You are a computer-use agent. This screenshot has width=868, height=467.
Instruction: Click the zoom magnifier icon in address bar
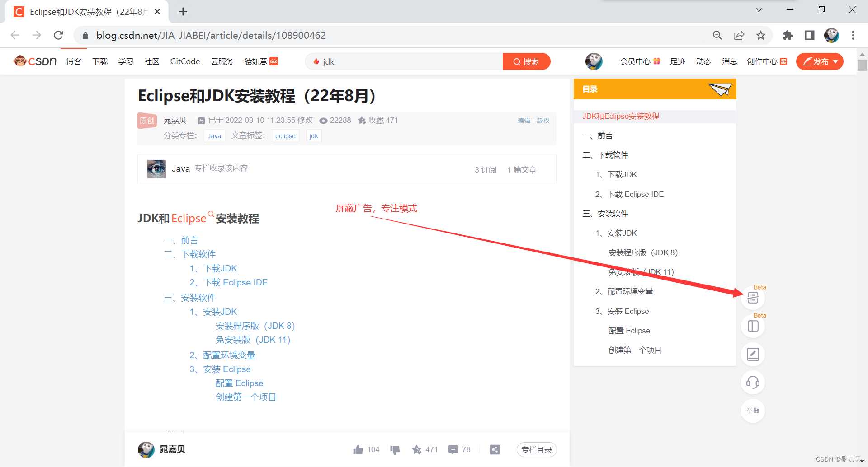(717, 35)
